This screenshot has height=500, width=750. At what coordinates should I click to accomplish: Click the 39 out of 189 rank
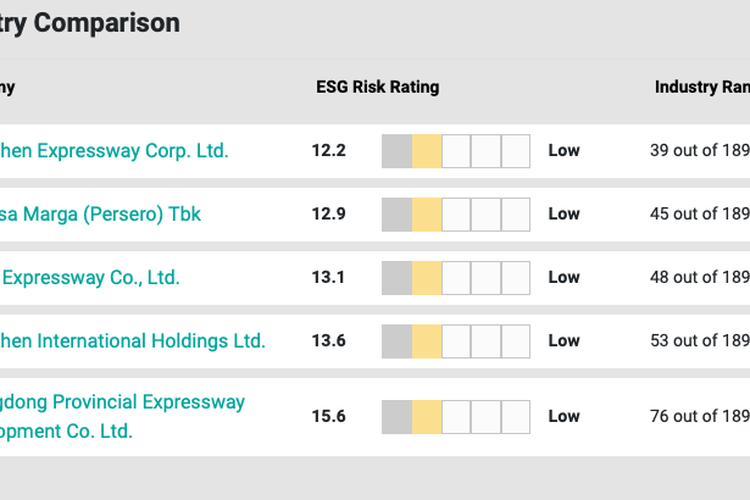(x=699, y=151)
